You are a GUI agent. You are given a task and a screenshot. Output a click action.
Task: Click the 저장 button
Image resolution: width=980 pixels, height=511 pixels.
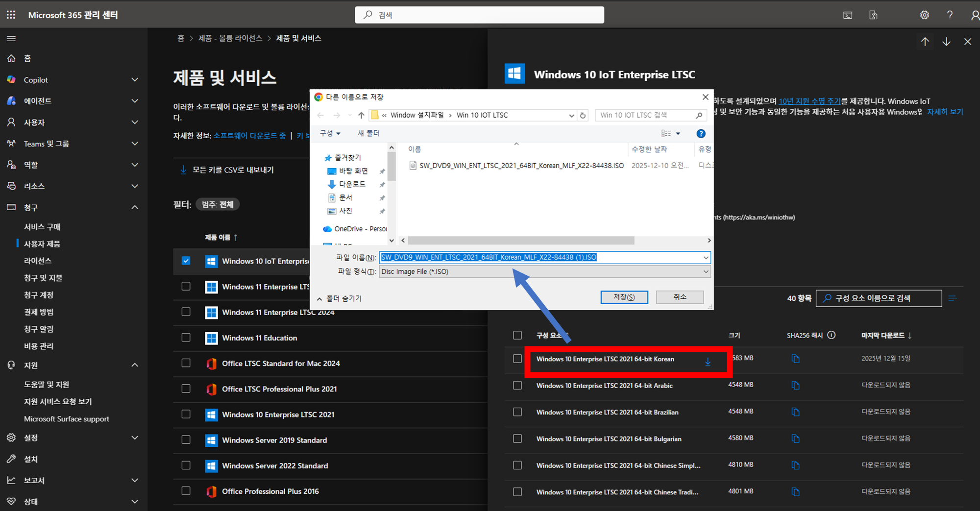click(624, 297)
